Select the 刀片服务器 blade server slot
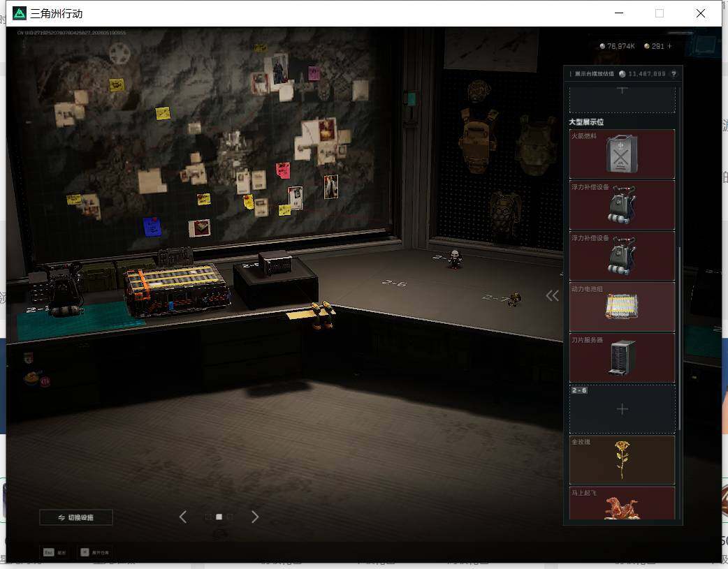728x569 pixels. pyautogui.click(x=622, y=358)
